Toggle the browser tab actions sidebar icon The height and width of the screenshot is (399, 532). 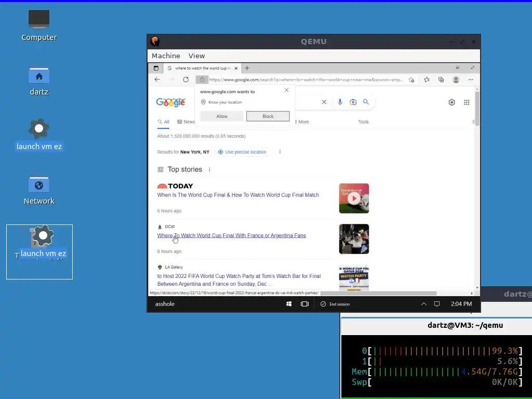pos(156,68)
